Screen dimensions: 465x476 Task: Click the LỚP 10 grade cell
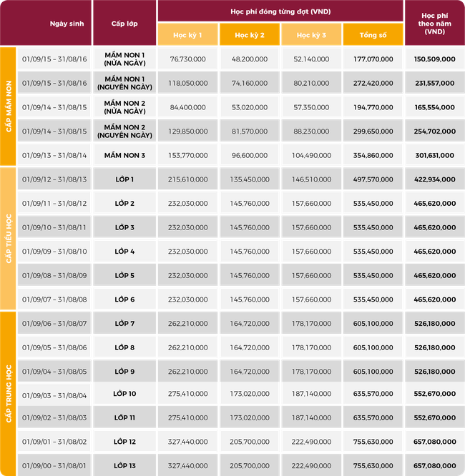coord(124,394)
